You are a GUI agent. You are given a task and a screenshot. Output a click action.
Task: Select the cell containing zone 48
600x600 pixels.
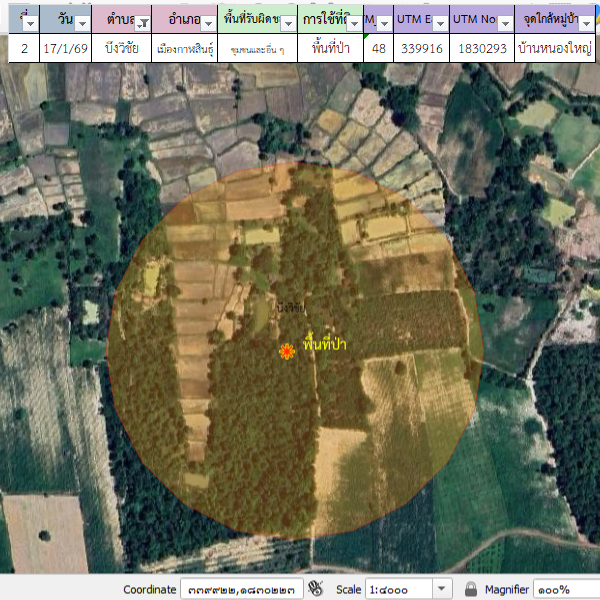click(x=378, y=48)
